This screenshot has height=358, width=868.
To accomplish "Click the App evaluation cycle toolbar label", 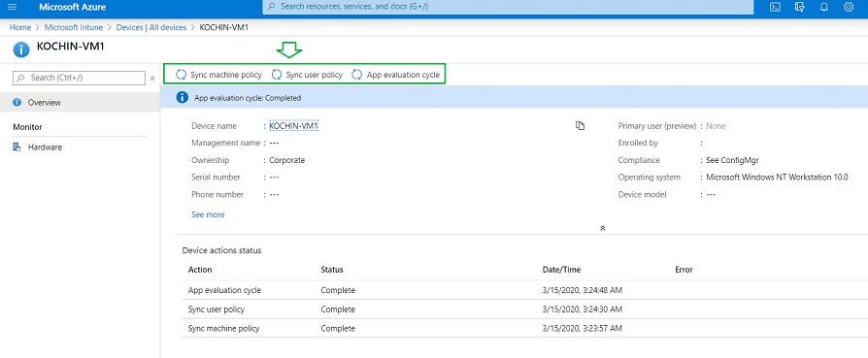I will (403, 74).
